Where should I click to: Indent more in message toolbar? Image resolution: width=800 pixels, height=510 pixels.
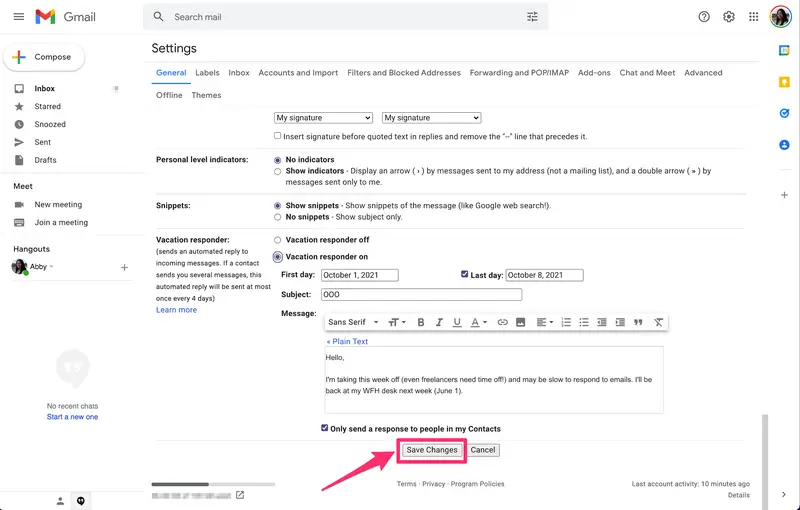[x=620, y=322]
